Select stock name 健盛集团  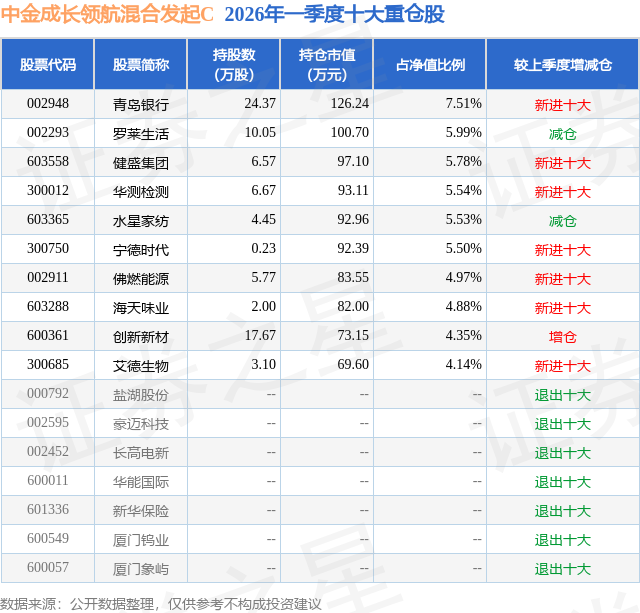point(141,163)
